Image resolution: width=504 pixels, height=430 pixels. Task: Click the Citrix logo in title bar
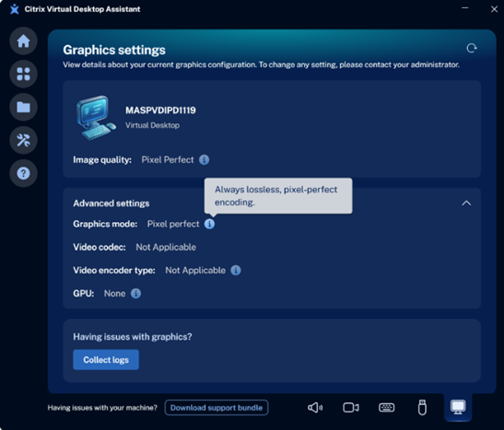point(15,9)
